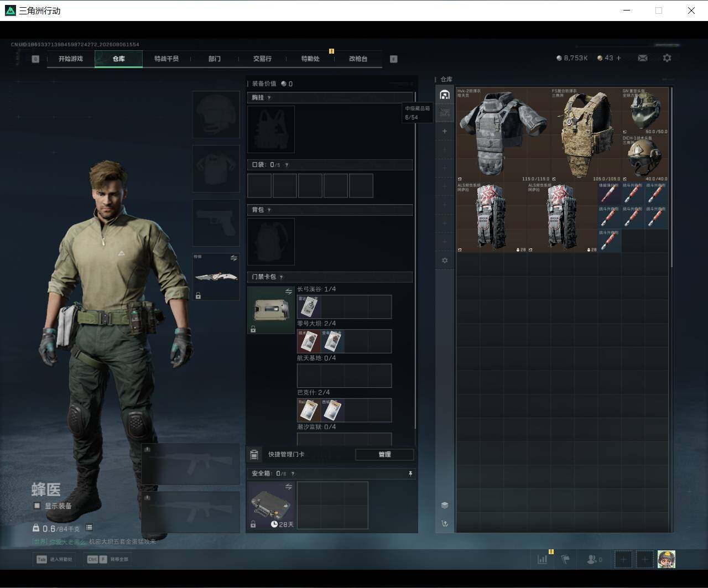Click the Hvk-2 body armor item
The width and height of the screenshot is (708, 588).
pyautogui.click(x=503, y=134)
